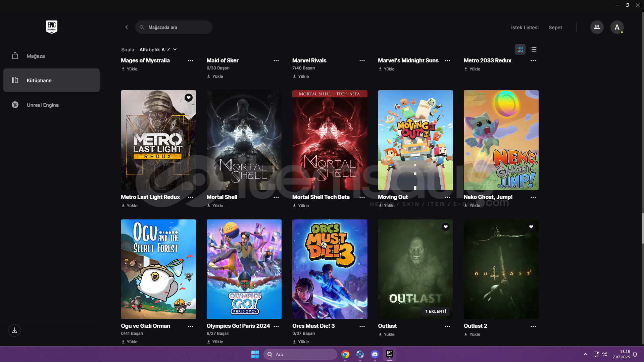644x362 pixels.
Task: Click Yükle under Mortal Shell Tech Beta
Action: (x=301, y=206)
